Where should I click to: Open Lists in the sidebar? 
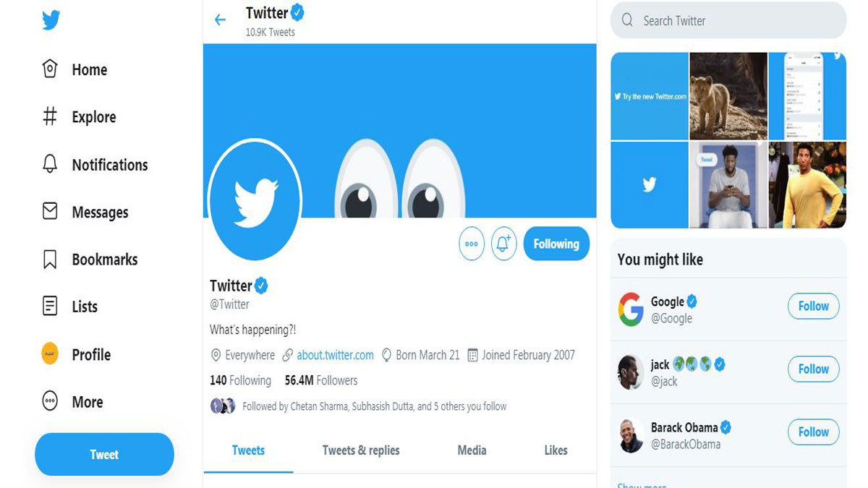pyautogui.click(x=69, y=307)
